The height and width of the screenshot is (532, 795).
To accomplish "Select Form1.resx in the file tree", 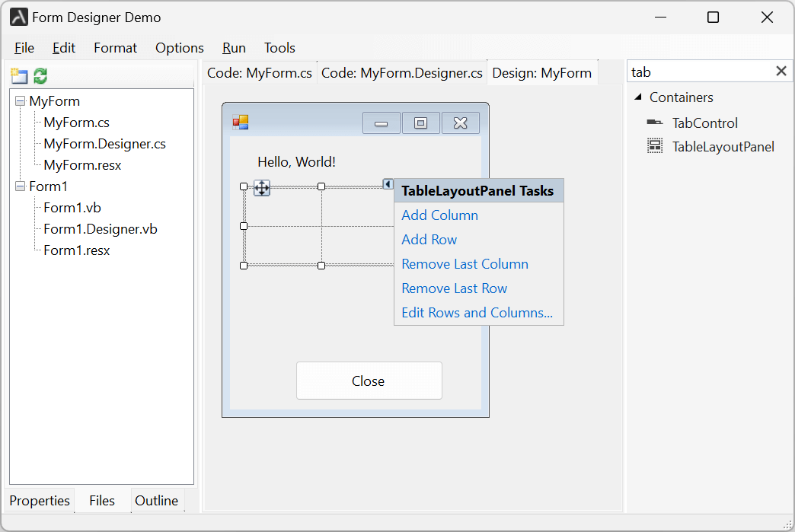I will [x=77, y=250].
